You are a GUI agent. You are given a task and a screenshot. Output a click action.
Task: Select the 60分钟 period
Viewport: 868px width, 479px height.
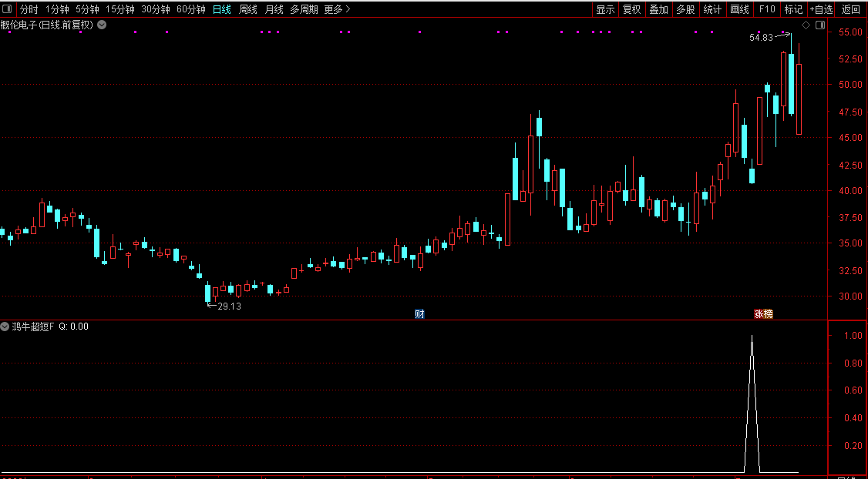pyautogui.click(x=191, y=9)
